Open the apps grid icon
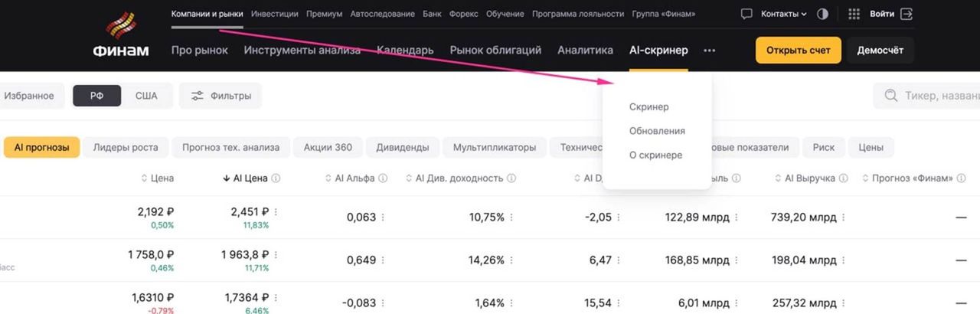 click(x=854, y=14)
